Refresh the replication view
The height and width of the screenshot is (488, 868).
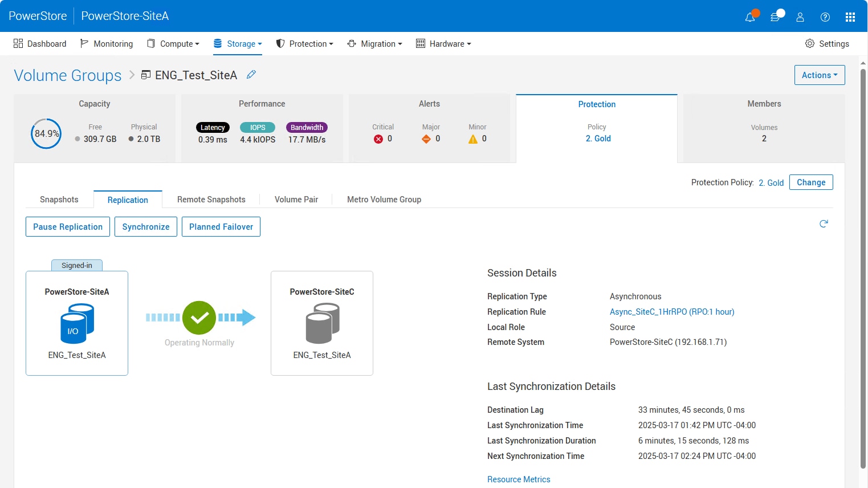[824, 223]
